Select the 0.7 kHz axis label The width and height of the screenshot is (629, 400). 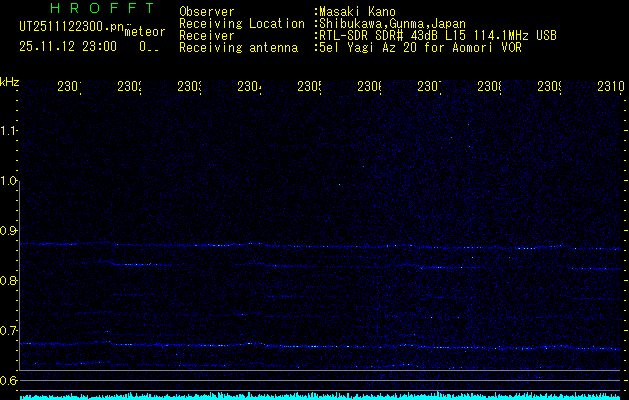coord(9,331)
